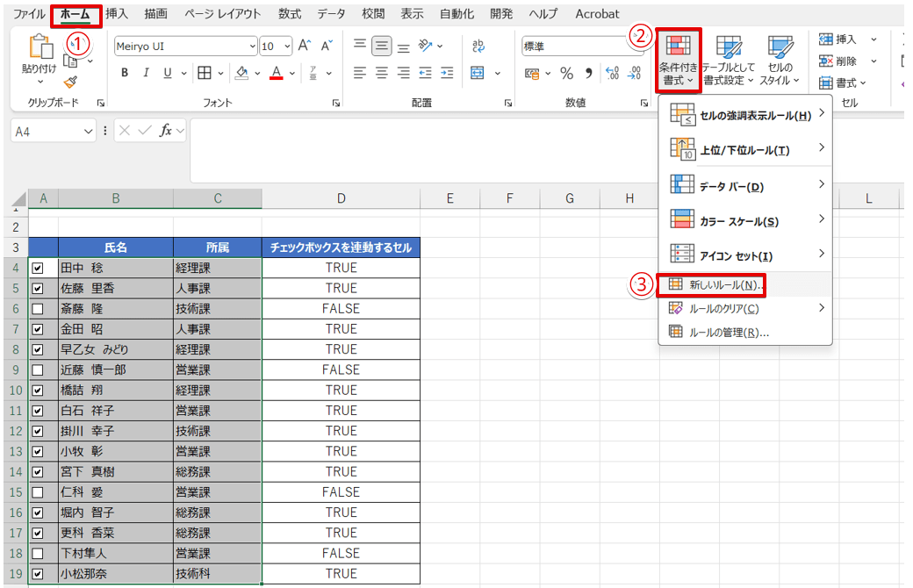This screenshot has height=588, width=913.
Task: Toggle bold formatting
Action: point(125,73)
